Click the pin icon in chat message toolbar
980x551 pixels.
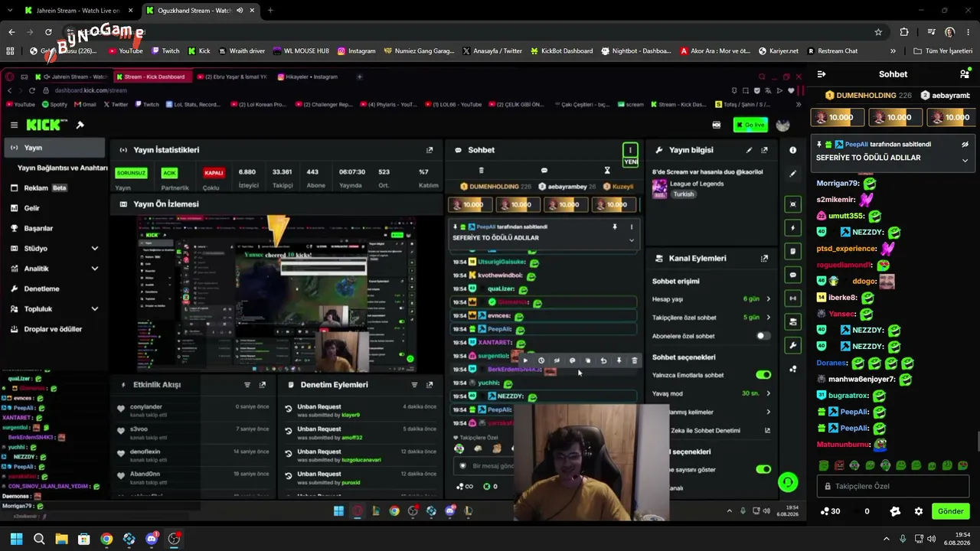[619, 360]
